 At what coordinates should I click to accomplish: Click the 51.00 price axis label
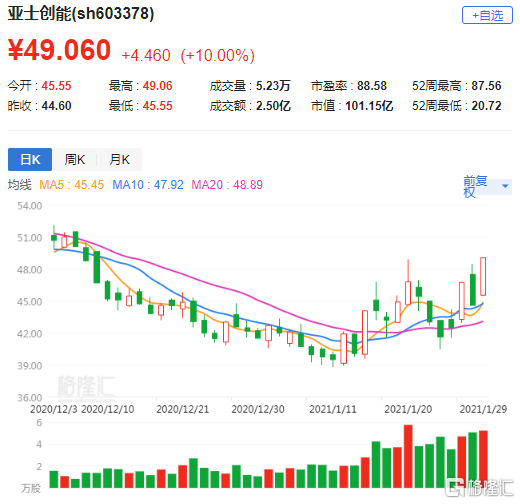[x=30, y=238]
